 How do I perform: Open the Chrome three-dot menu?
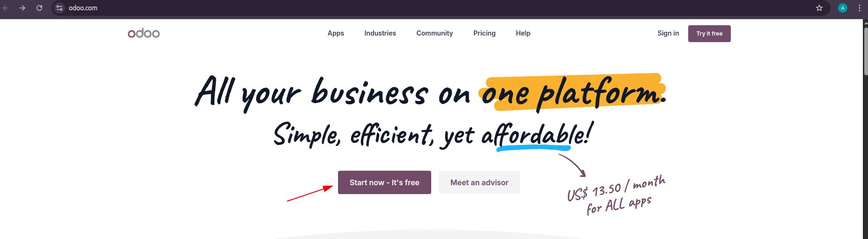(x=860, y=8)
